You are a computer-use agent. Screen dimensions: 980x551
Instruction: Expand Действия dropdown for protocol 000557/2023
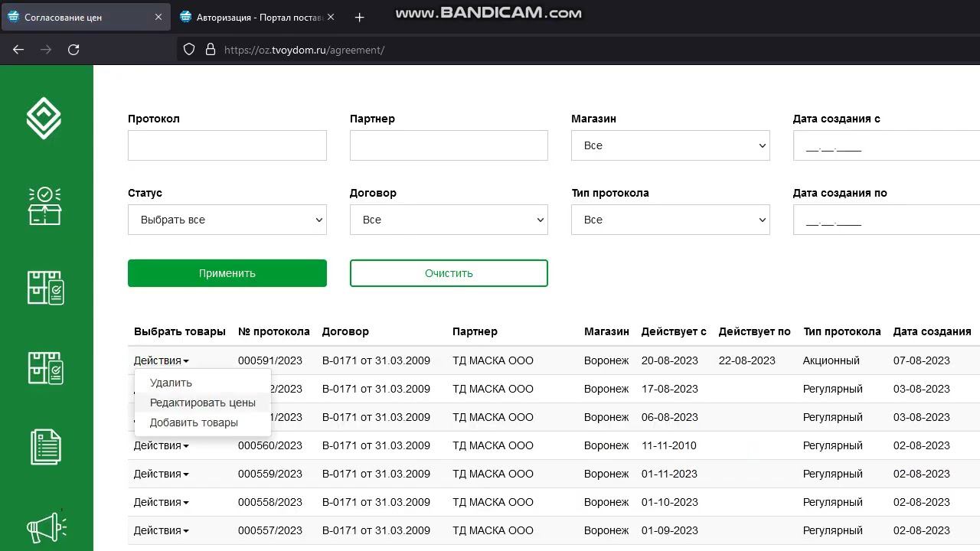(162, 530)
